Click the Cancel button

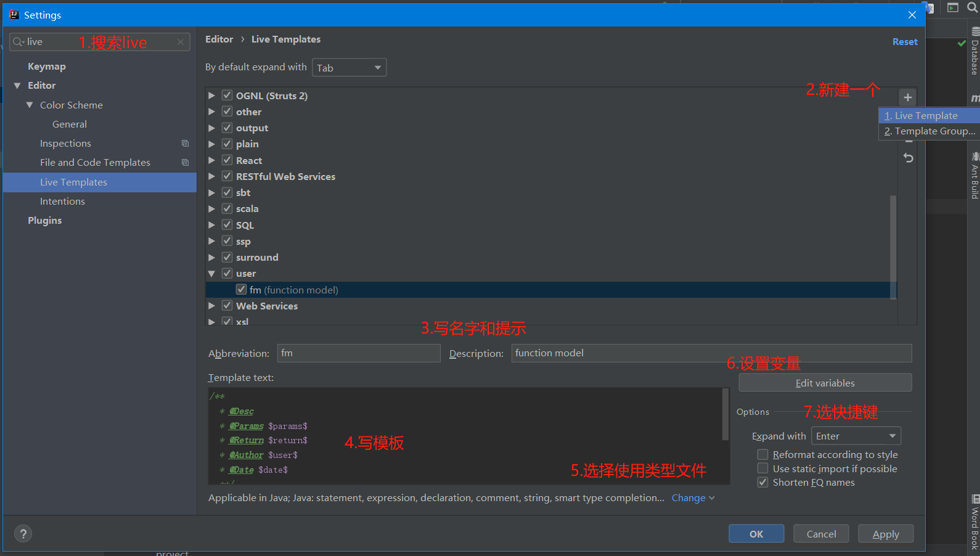(821, 534)
